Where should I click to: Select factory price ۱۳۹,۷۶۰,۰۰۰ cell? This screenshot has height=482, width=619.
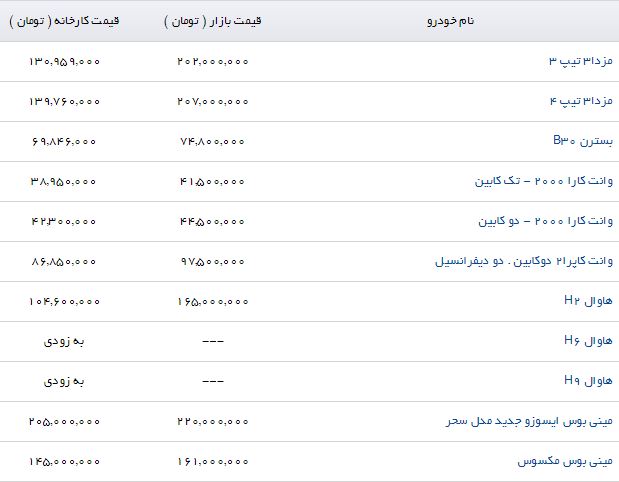(64, 101)
